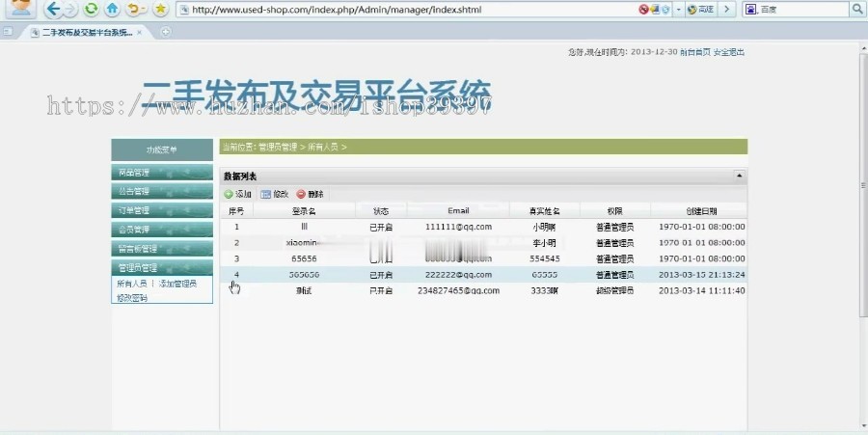This screenshot has height=435, width=868.
Task: Click the 权限 column header
Action: tap(615, 211)
